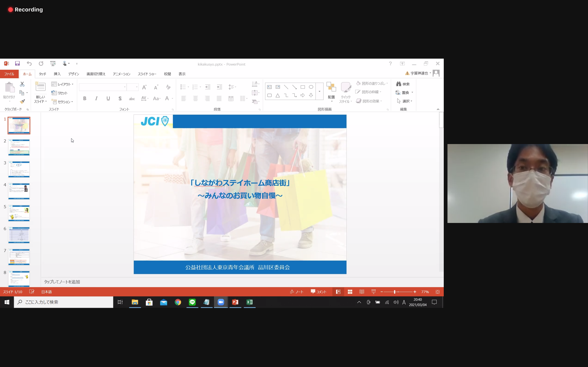
Task: Insert a new slide with 新しいスライド icon
Action: (40, 87)
